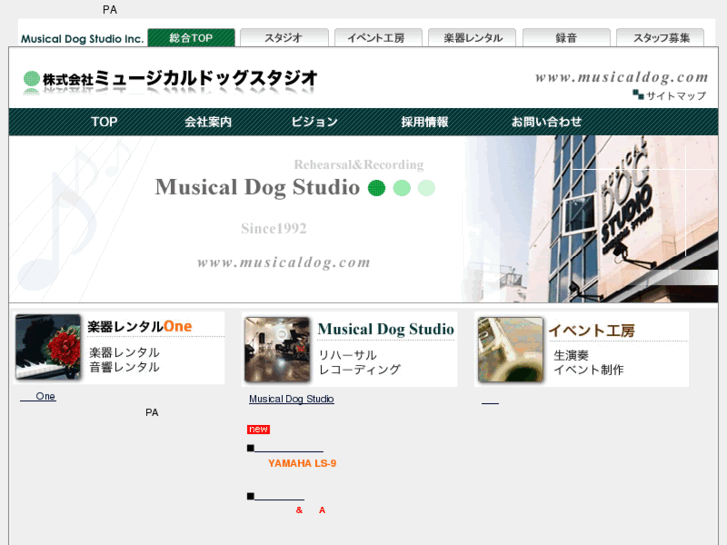Open the news link above YAMAHA LS-9
727x545 pixels.
coord(288,448)
